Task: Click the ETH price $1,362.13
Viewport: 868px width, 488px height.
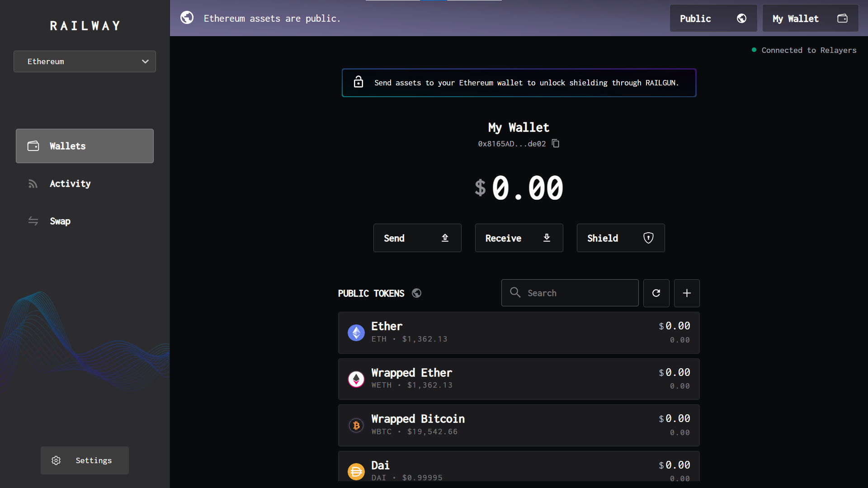Action: (425, 339)
